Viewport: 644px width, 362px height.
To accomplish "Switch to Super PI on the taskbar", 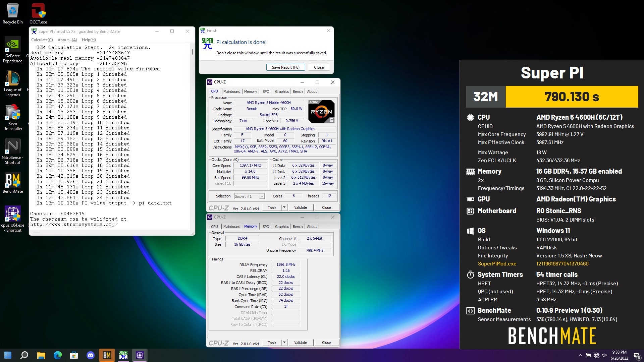I will 123,355.
